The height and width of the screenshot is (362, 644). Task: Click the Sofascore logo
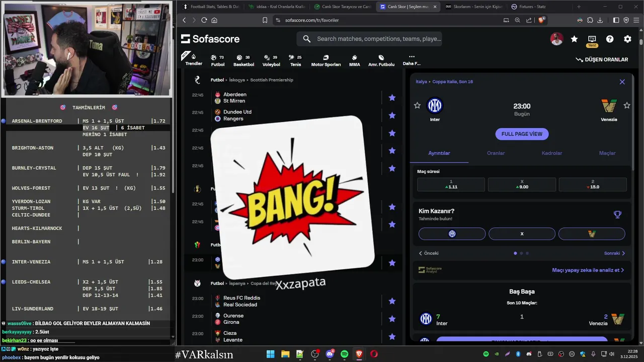[x=210, y=39]
